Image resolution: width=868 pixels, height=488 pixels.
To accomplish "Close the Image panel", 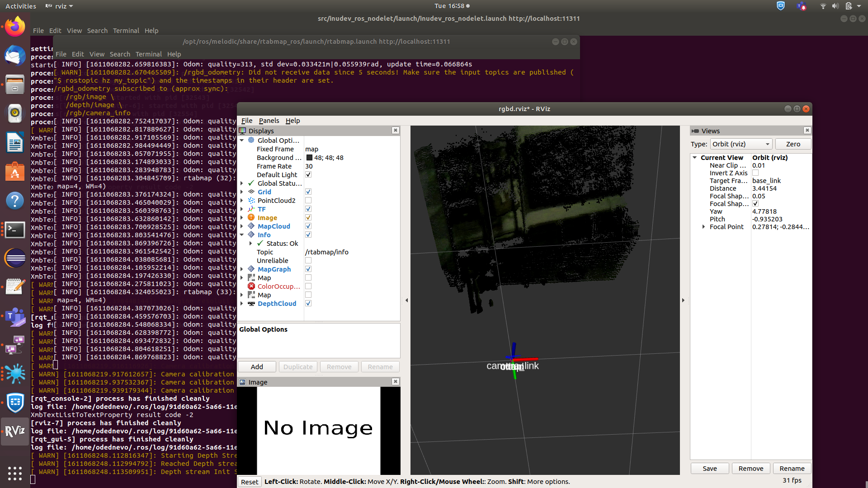I will pyautogui.click(x=396, y=382).
